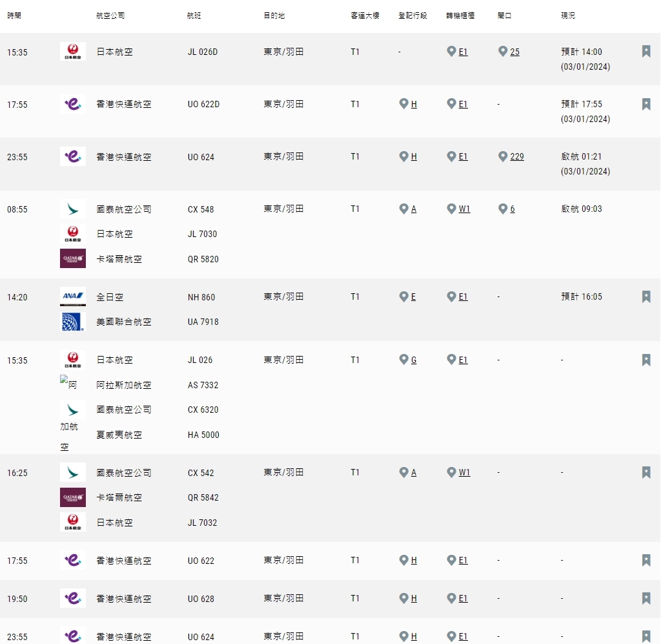Click the United Airlines logo
Image resolution: width=661 pixels, height=644 pixels.
[72, 322]
